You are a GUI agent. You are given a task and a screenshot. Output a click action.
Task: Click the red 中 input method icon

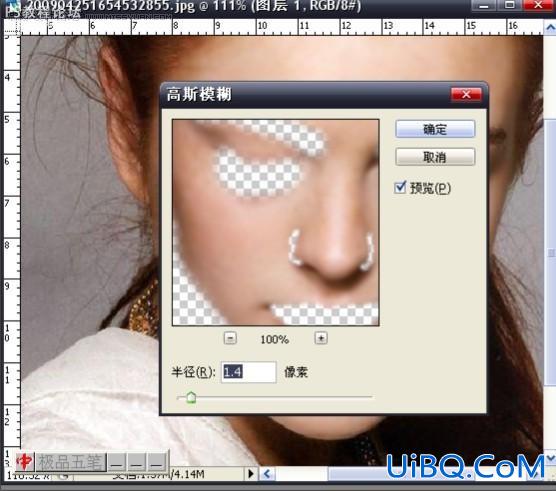[x=25, y=462]
